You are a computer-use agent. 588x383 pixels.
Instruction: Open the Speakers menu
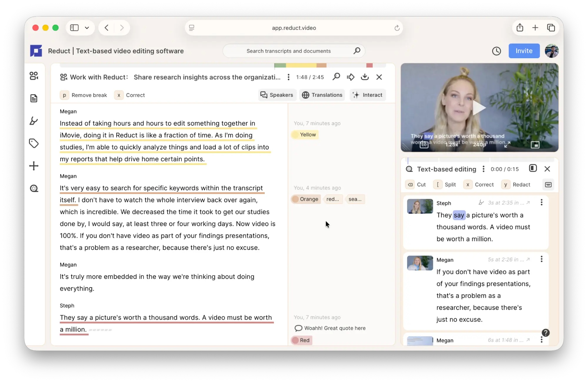click(277, 95)
